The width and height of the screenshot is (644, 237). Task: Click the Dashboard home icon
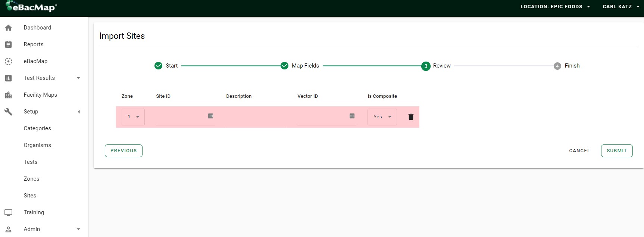click(x=9, y=28)
